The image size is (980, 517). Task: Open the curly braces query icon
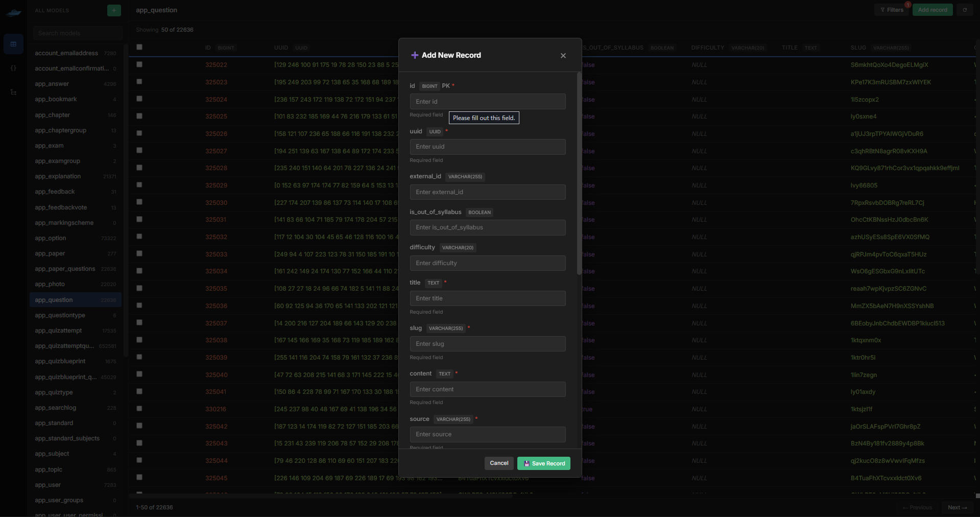tap(13, 68)
